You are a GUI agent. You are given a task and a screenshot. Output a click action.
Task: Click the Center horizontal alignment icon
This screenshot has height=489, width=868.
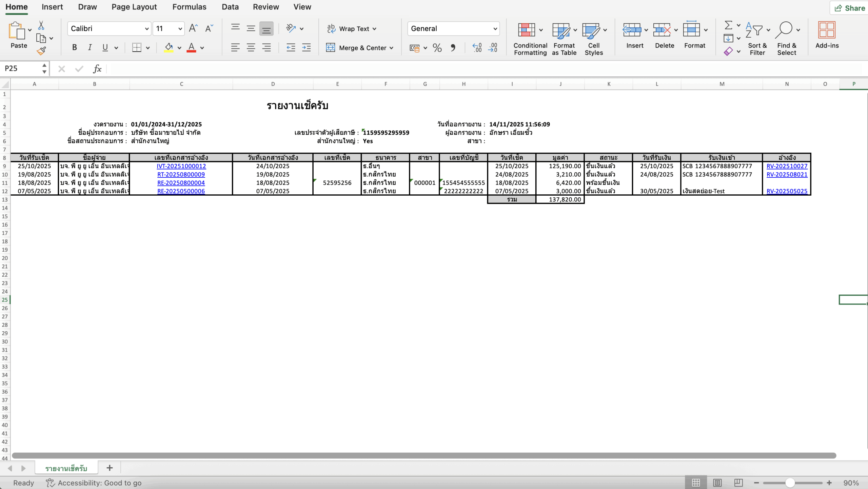[251, 47]
